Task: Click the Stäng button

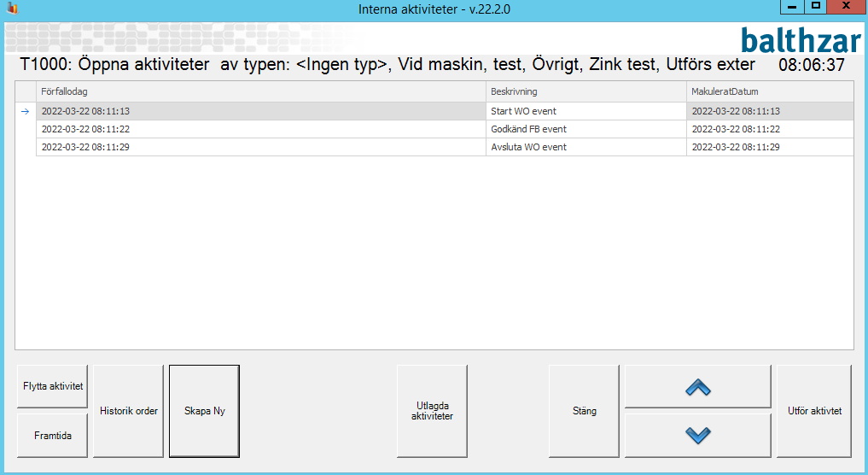Action: pyautogui.click(x=584, y=411)
